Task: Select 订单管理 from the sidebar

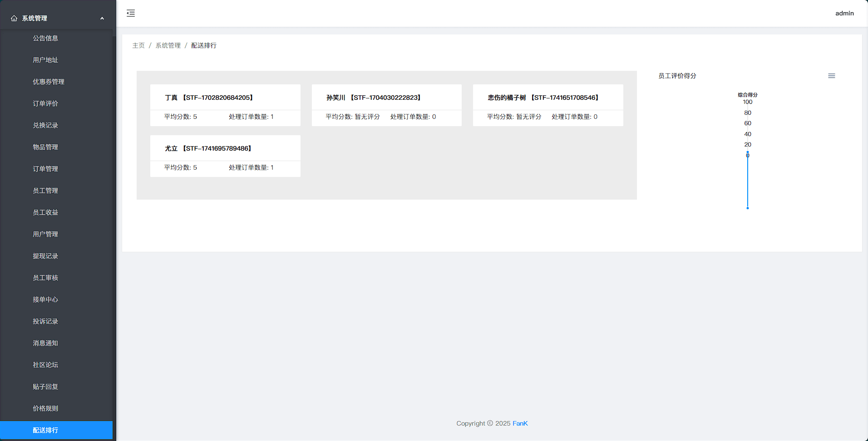Action: [x=45, y=169]
